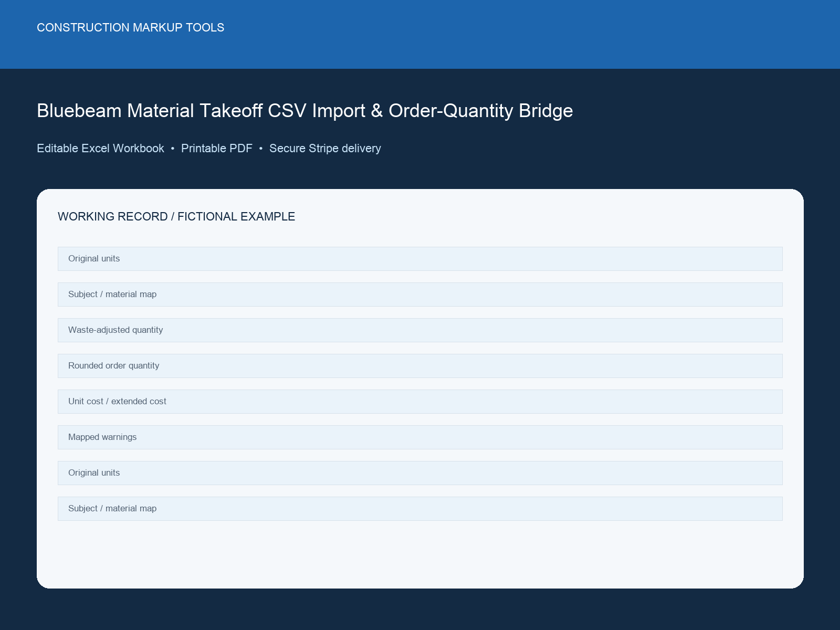Screen dimensions: 840x630
Task: Click the Secure Stripe delivery text
Action: 325,149
